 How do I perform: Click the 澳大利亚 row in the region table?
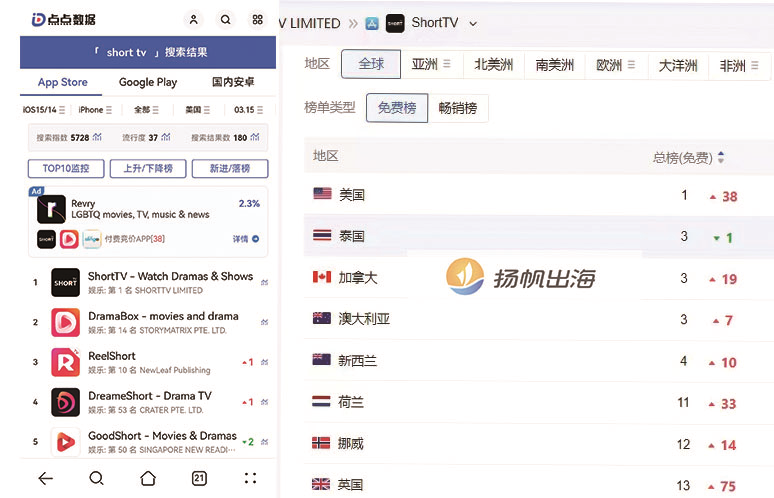(539, 319)
